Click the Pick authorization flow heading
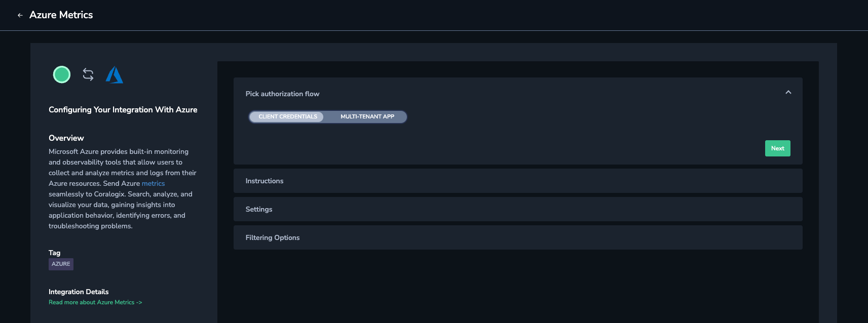Viewport: 868px width, 323px height. tap(282, 94)
